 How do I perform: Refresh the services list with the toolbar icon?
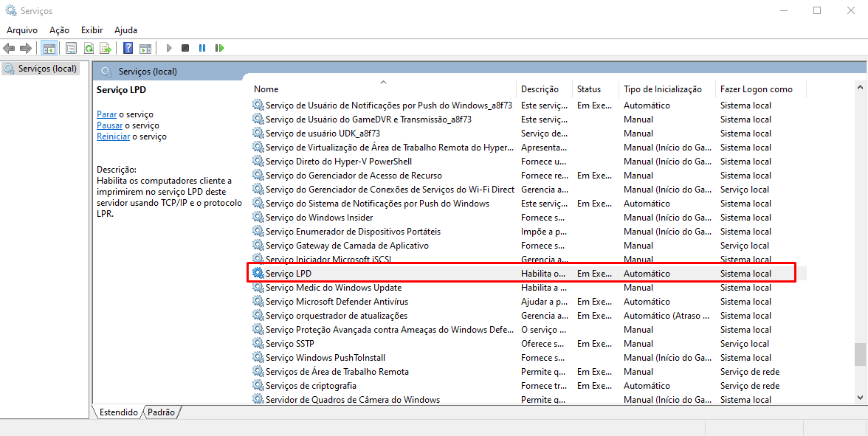pyautogui.click(x=89, y=48)
